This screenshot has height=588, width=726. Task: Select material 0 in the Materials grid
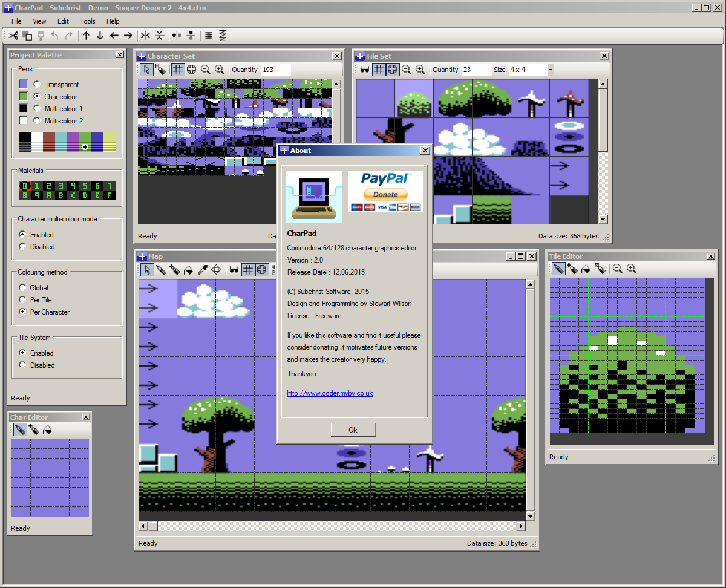pyautogui.click(x=24, y=186)
